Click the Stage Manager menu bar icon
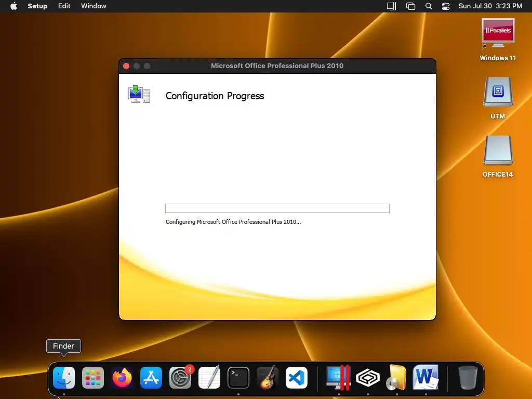Screen dimensions: 532x399 (410, 6)
